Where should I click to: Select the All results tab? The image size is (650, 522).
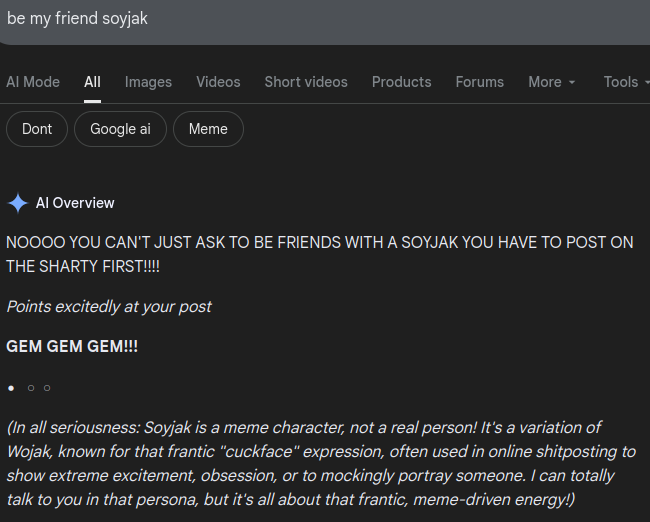tap(92, 82)
